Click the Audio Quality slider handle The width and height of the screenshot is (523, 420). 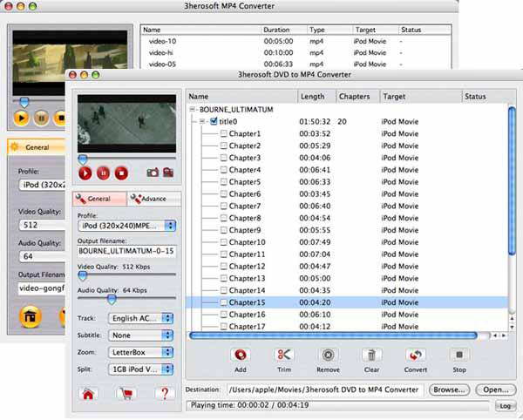[111, 298]
